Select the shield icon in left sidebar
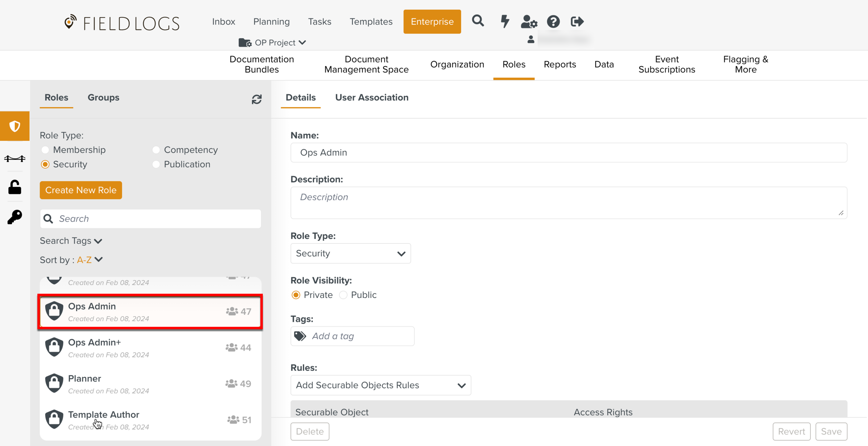This screenshot has width=868, height=446. tap(15, 126)
